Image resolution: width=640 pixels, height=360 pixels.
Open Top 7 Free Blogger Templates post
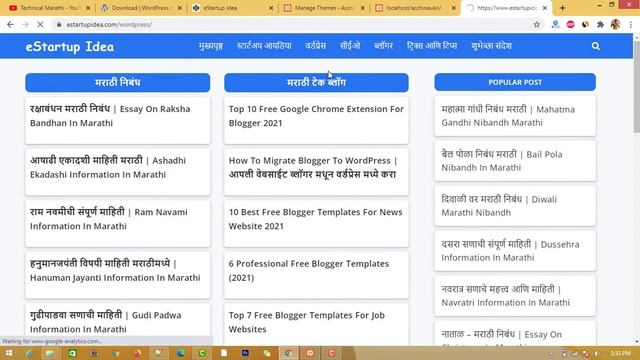point(307,322)
